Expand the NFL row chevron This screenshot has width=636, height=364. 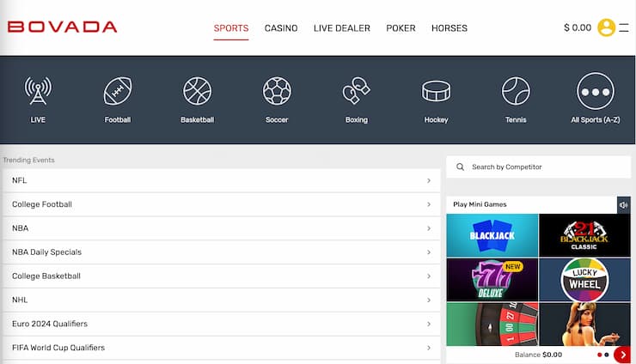(x=429, y=180)
